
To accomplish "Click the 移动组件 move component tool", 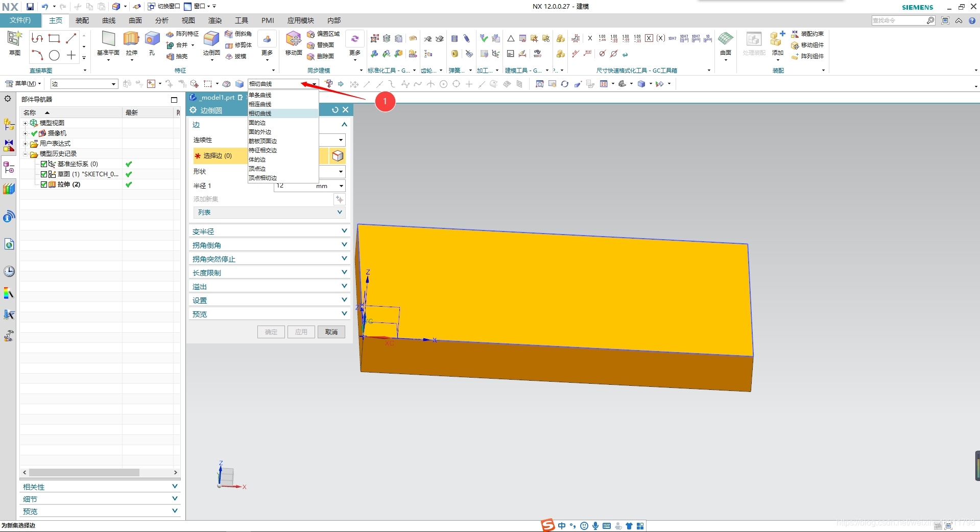I will point(807,45).
